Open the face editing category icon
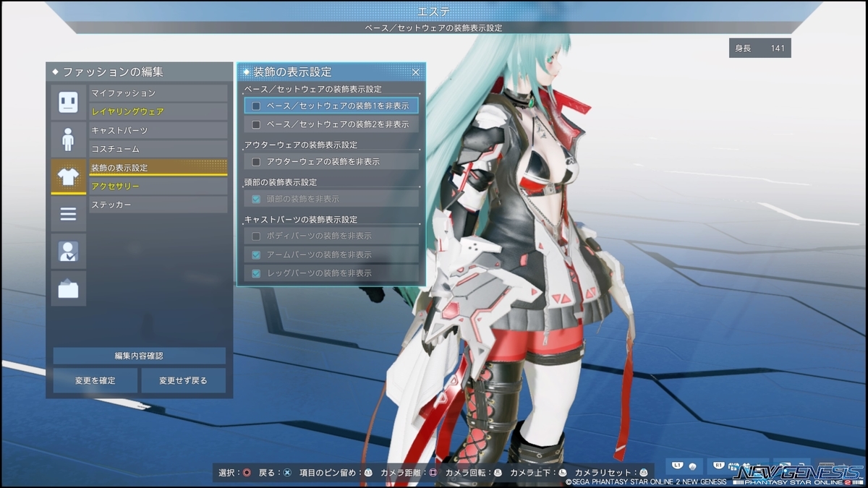The height and width of the screenshot is (488, 868). click(x=68, y=102)
